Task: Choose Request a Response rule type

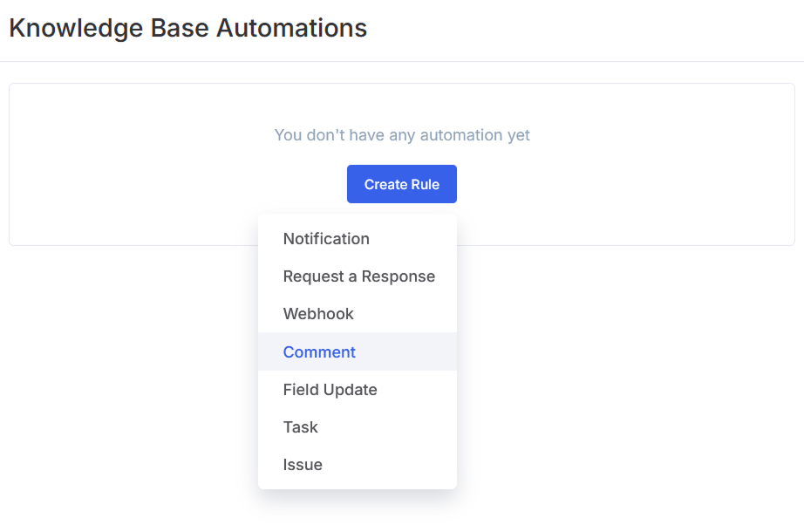Action: (x=358, y=276)
